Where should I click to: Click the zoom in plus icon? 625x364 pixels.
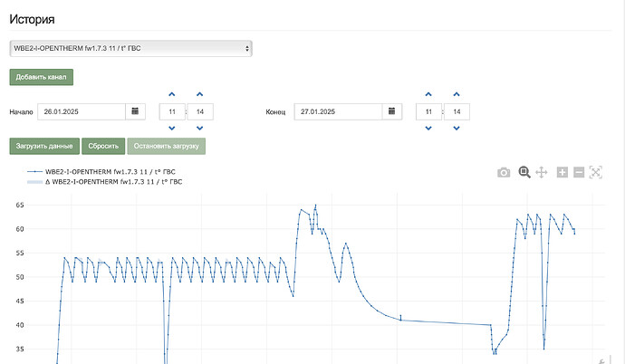coord(562,172)
